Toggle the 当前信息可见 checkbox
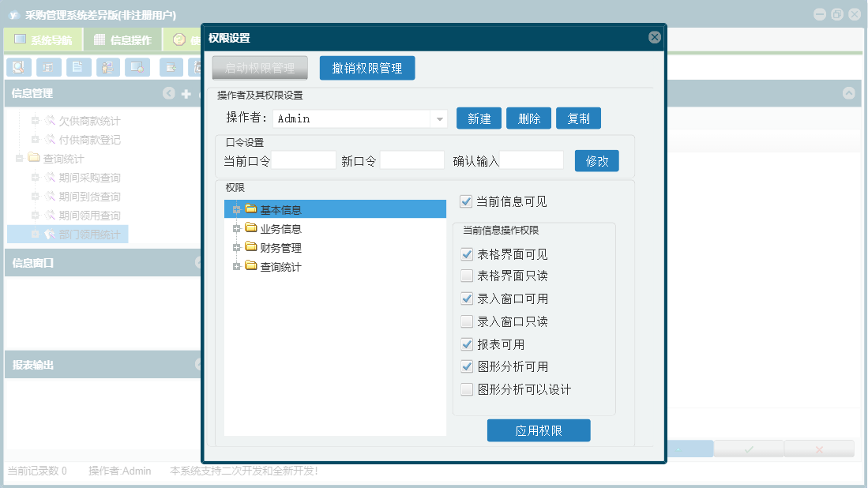The width and height of the screenshot is (868, 488). click(x=466, y=201)
